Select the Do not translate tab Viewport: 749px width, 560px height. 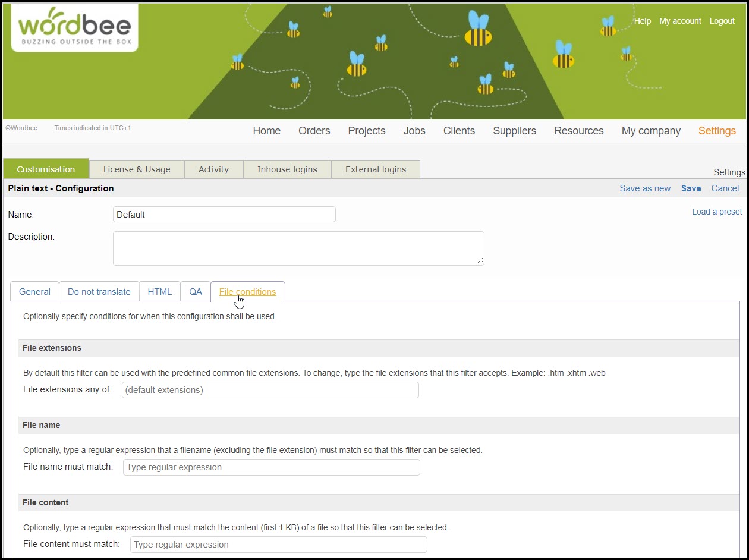99,292
